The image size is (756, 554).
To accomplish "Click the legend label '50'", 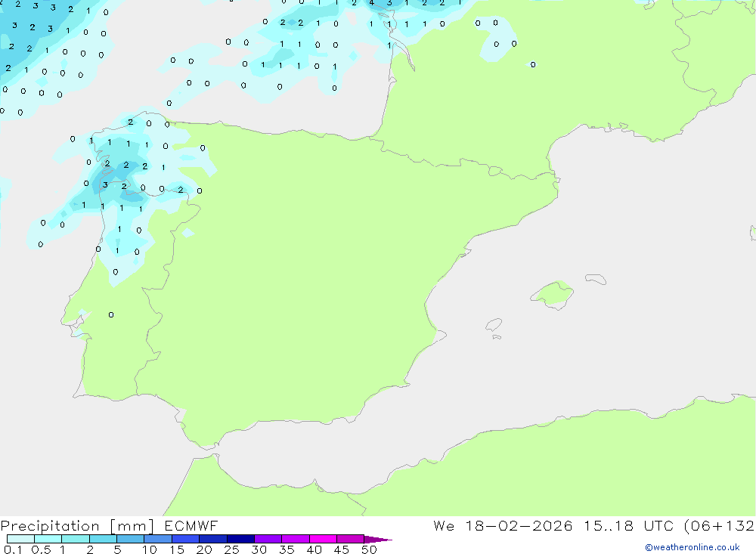I will click(369, 549).
